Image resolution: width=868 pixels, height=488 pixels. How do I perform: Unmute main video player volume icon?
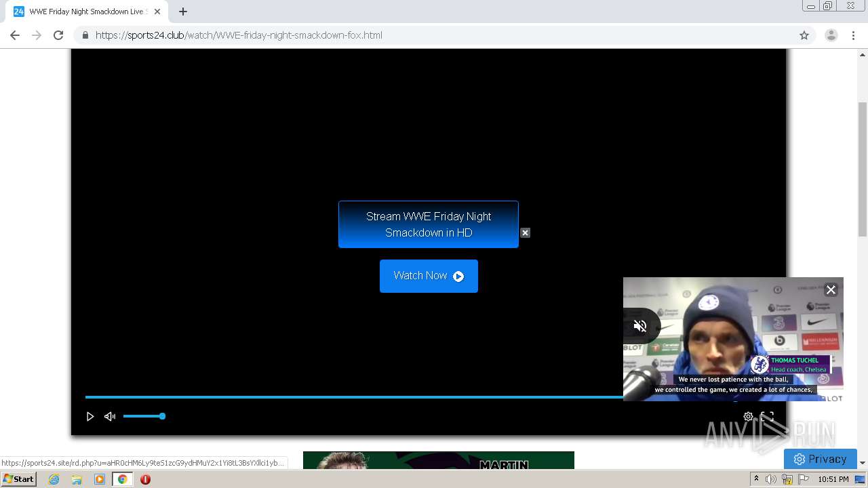(110, 416)
